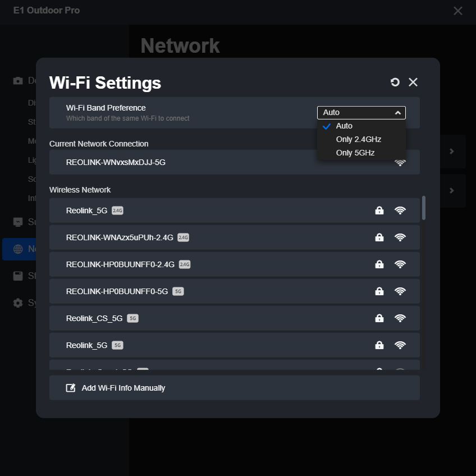476x476 pixels.
Task: Pick the Only 5GHz band option
Action: tap(355, 153)
